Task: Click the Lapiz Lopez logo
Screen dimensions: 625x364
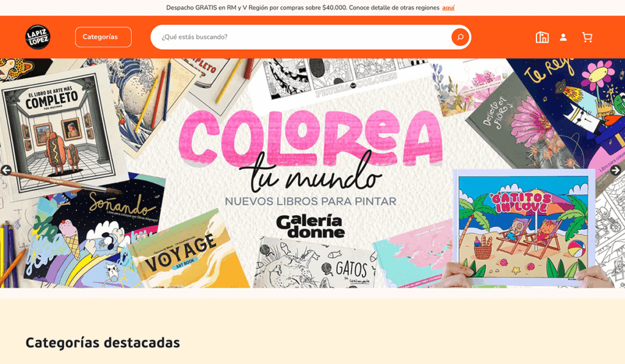Action: pos(38,37)
